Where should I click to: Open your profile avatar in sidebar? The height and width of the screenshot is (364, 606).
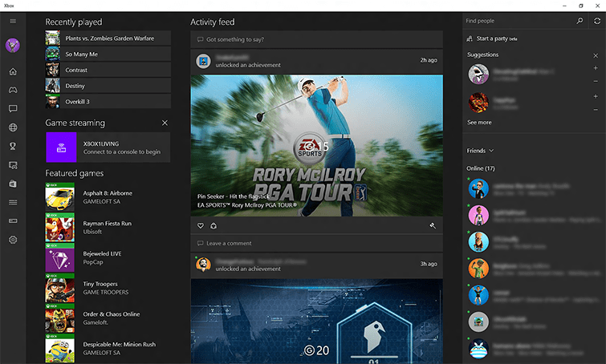13,45
